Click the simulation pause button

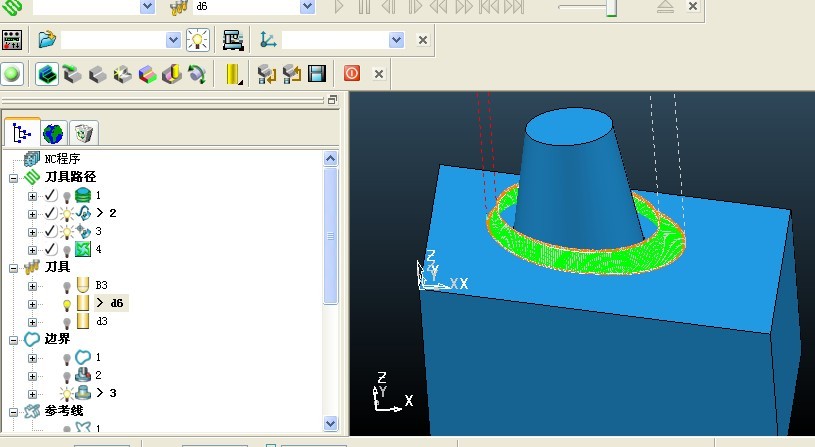click(x=364, y=6)
